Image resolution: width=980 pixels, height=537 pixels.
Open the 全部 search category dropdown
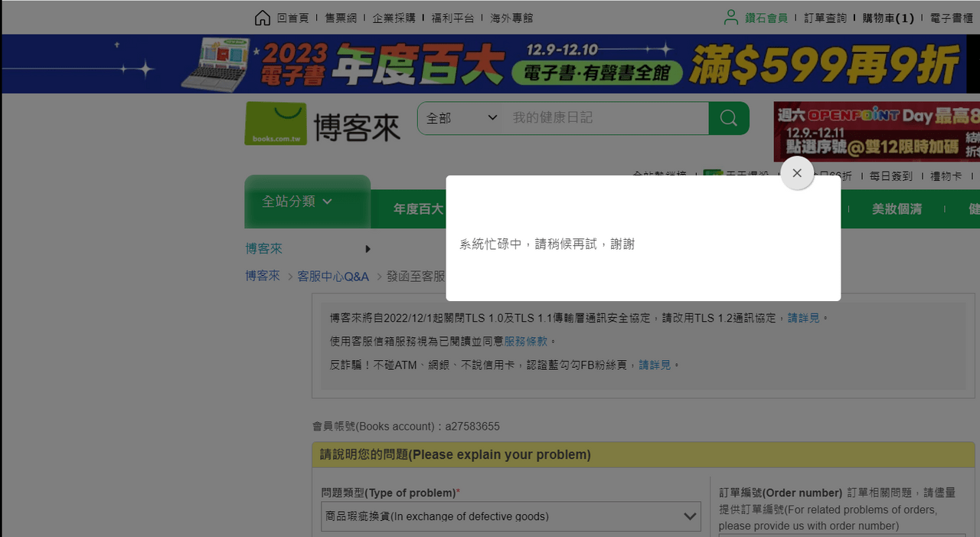[460, 118]
